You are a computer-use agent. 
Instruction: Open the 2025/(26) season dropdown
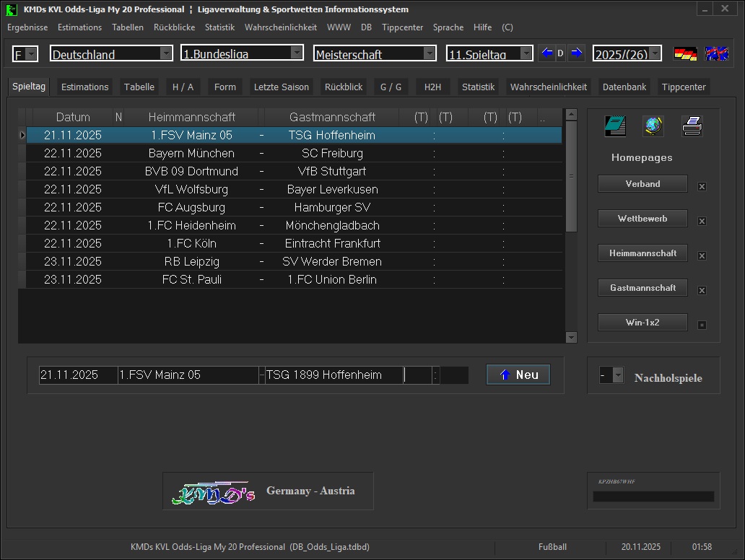point(655,53)
